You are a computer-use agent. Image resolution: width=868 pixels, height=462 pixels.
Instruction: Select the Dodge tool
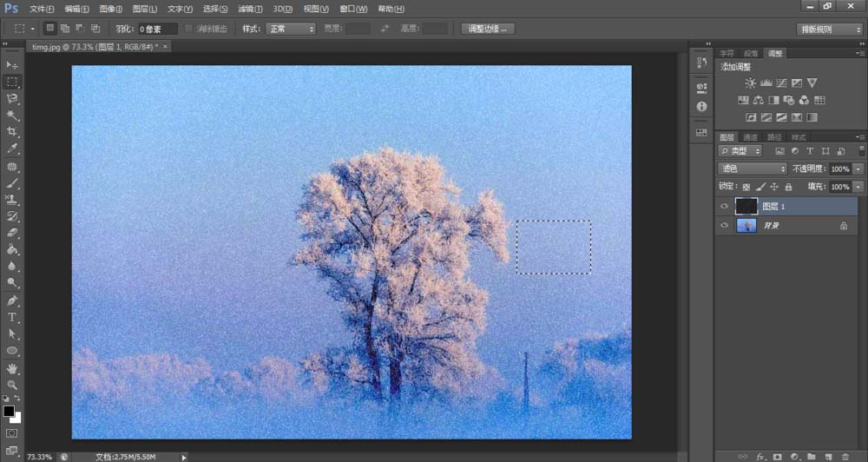11,282
